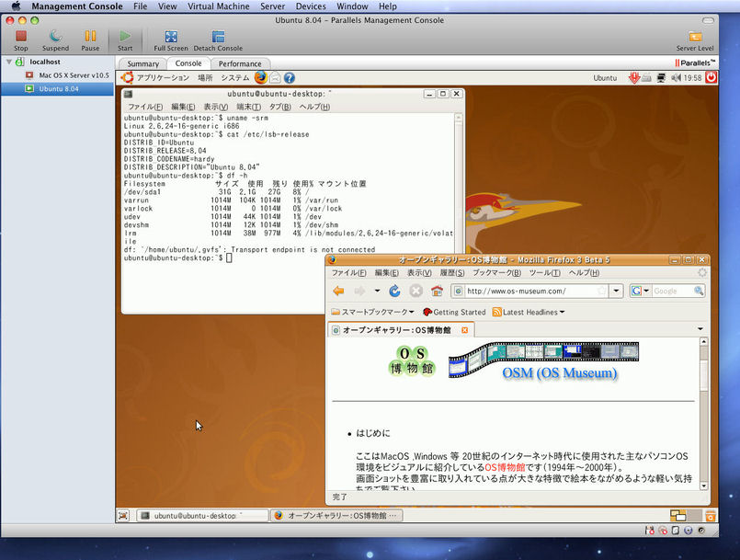Click the volume speaker icon in panel
The height and width of the screenshot is (560, 740).
(676, 77)
